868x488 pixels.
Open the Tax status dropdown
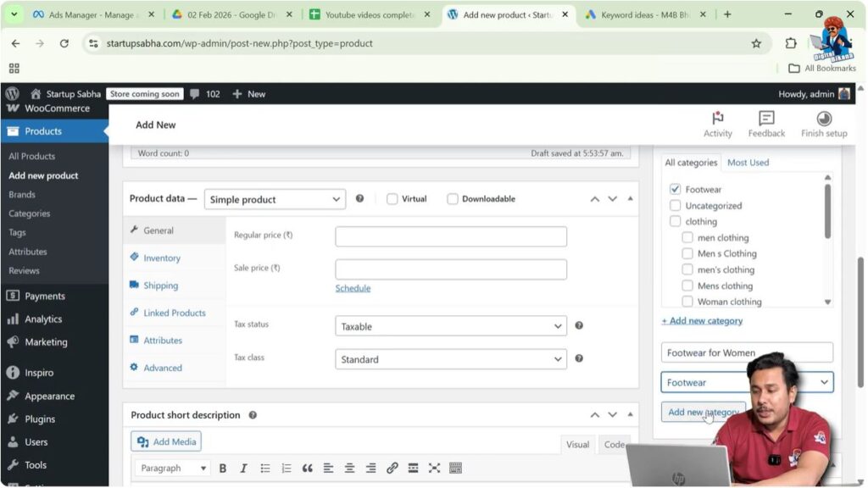click(450, 325)
